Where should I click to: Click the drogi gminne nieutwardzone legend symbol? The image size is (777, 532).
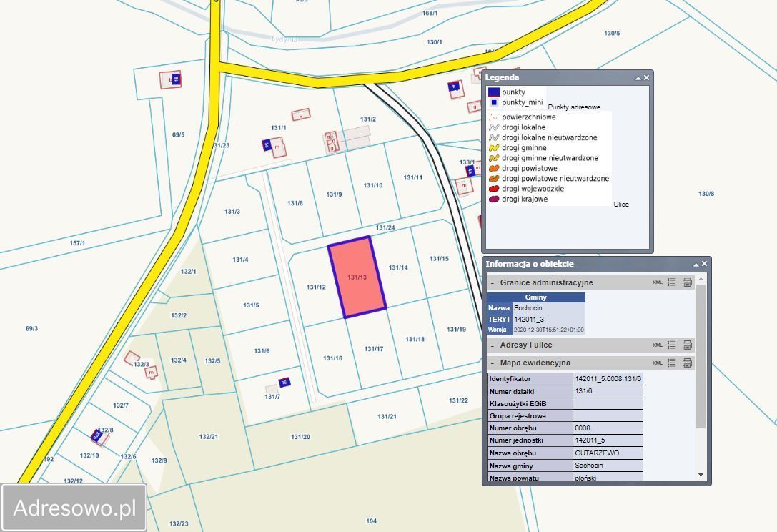pos(493,158)
